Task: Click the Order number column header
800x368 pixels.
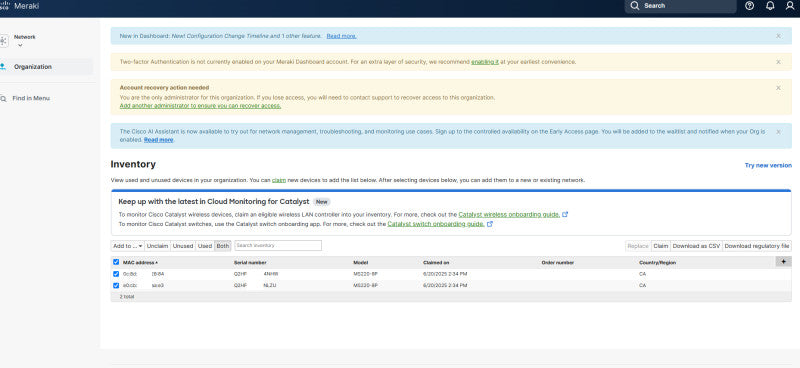Action: click(558, 262)
